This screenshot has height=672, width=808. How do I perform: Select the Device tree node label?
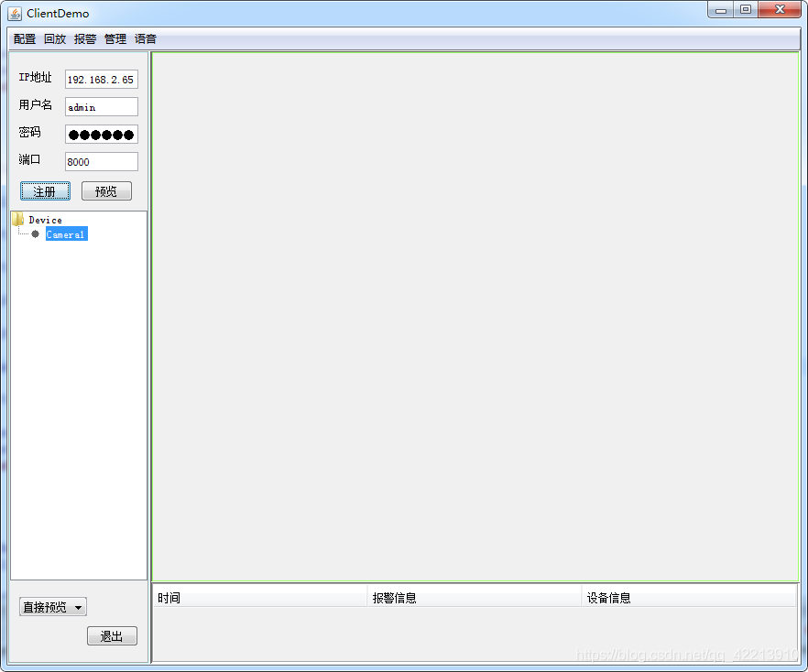point(46,220)
